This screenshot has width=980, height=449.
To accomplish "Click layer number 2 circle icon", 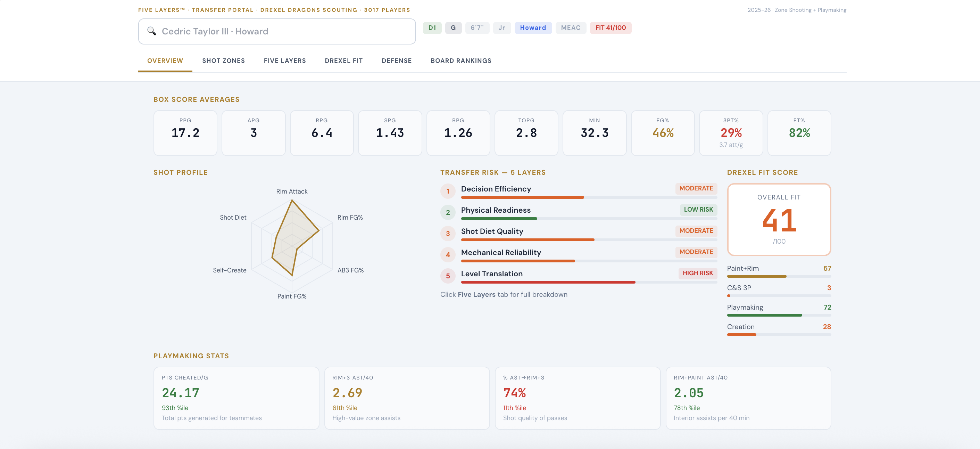I will click(448, 212).
